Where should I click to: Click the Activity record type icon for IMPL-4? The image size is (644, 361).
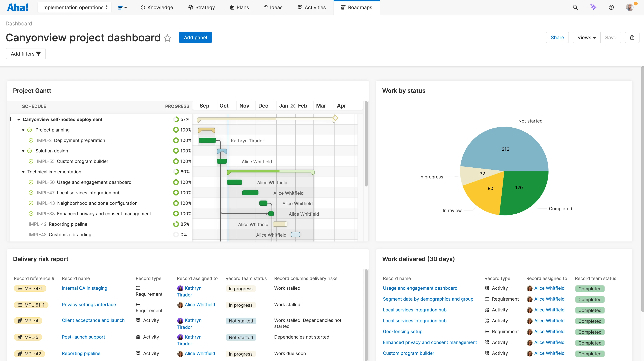tap(138, 320)
